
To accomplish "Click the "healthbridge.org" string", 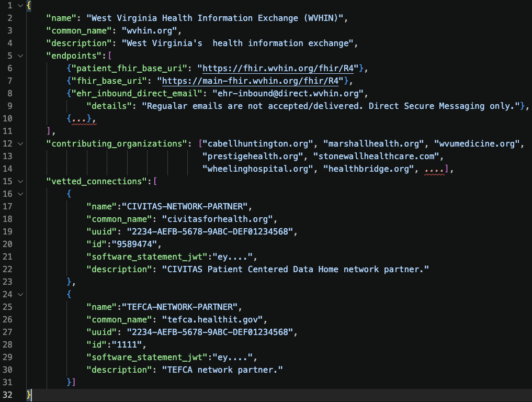I will tap(368, 169).
